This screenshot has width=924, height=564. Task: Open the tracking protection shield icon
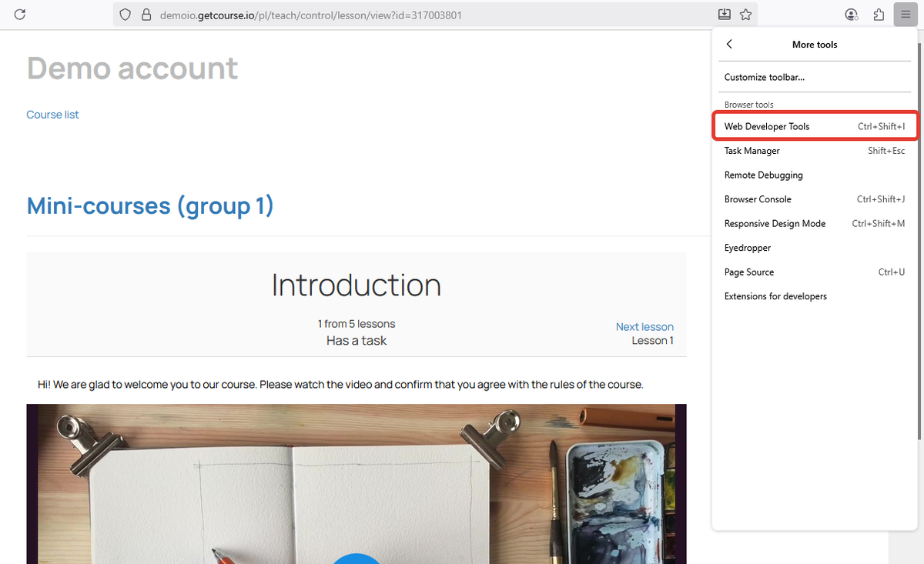pos(126,15)
